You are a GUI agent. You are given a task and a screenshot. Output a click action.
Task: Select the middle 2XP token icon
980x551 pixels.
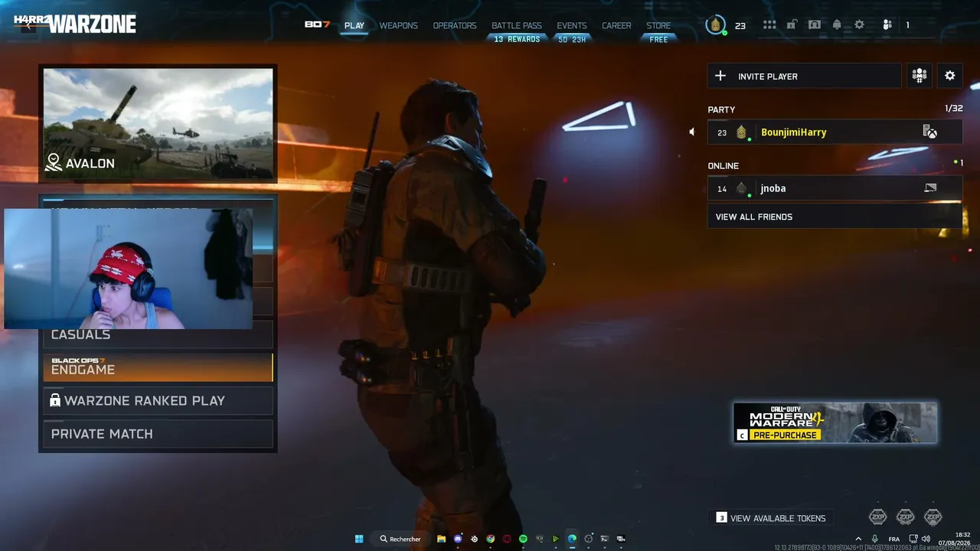tap(906, 517)
